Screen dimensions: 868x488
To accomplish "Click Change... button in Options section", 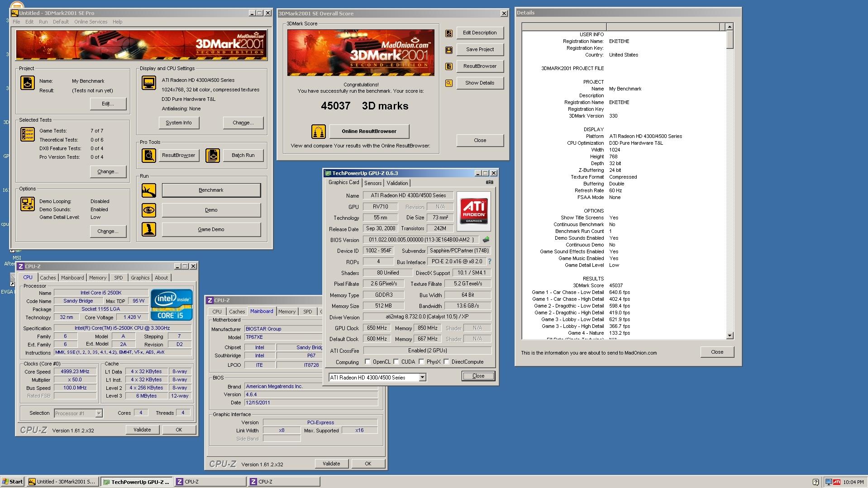I will 108,231.
